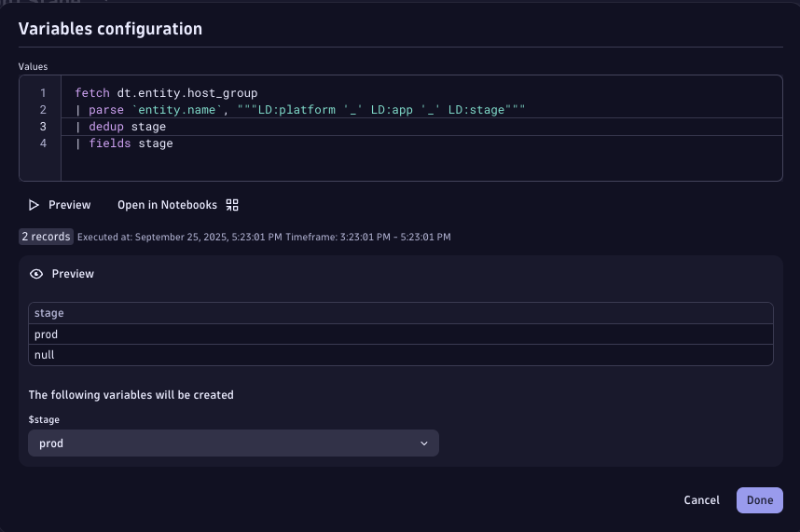
Task: Click line number 4 in editor gutter
Action: click(x=43, y=143)
